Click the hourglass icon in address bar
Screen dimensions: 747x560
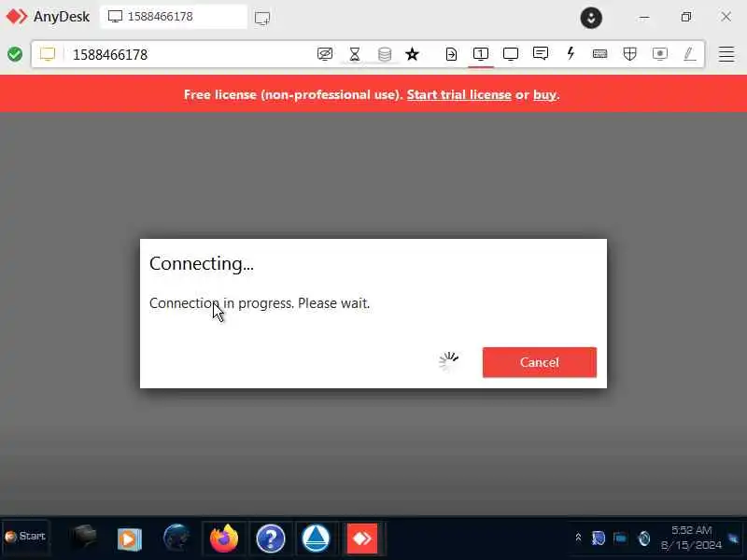[x=355, y=54]
